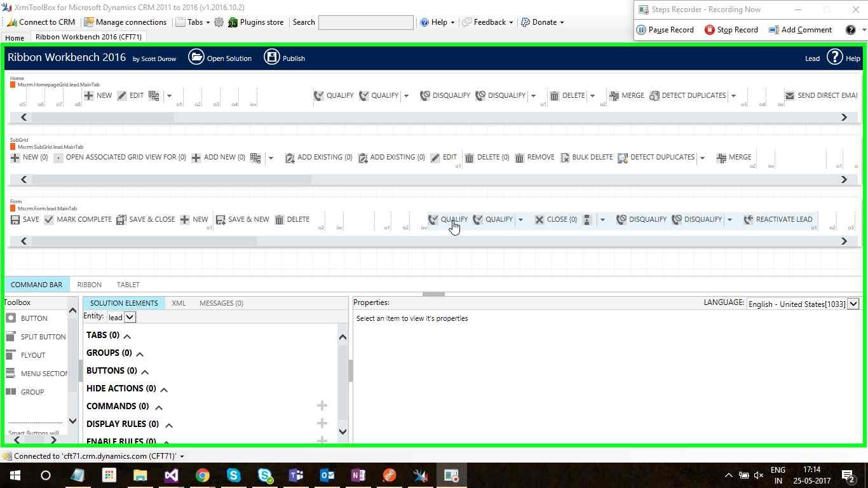Image resolution: width=868 pixels, height=488 pixels.
Task: Switch to RIBBON tab
Action: click(x=89, y=285)
